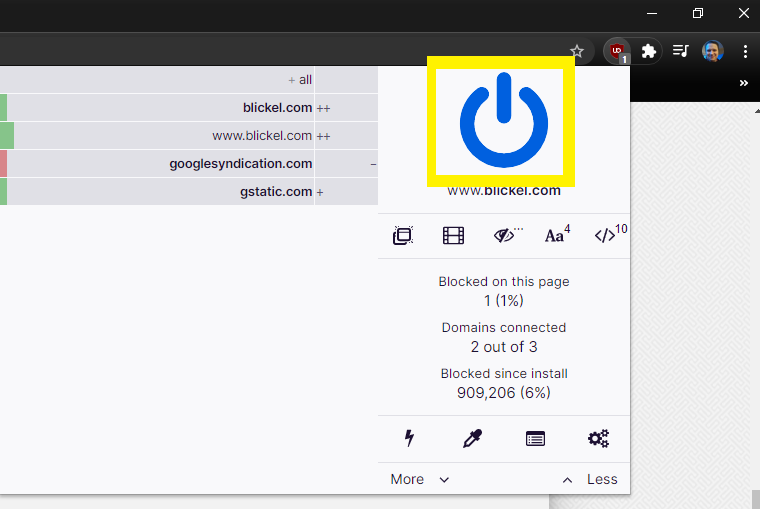Screen dimensions: 760x509
Task: Open uBlock dashboard gears icon
Action: [598, 439]
